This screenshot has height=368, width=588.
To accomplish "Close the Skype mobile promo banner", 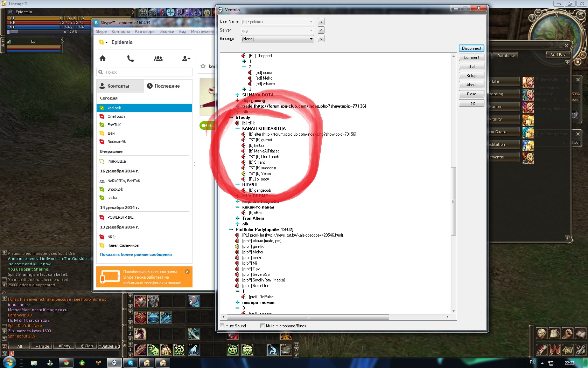I will tap(187, 272).
